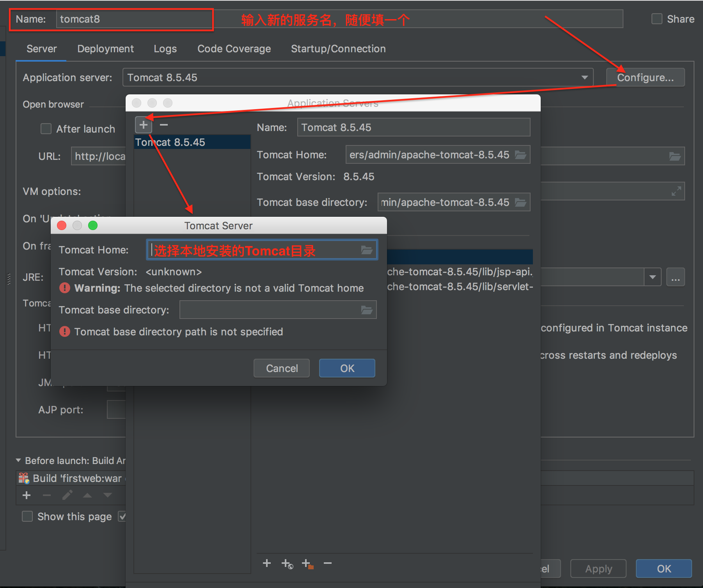703x588 pixels.
Task: Expand the JRE dropdown arrow
Action: [652, 278]
